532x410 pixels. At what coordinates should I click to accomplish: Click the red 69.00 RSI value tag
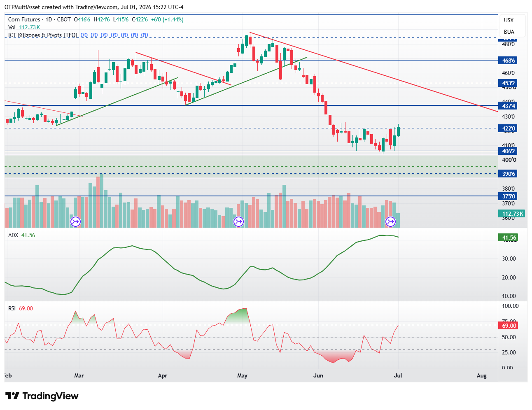coord(508,326)
